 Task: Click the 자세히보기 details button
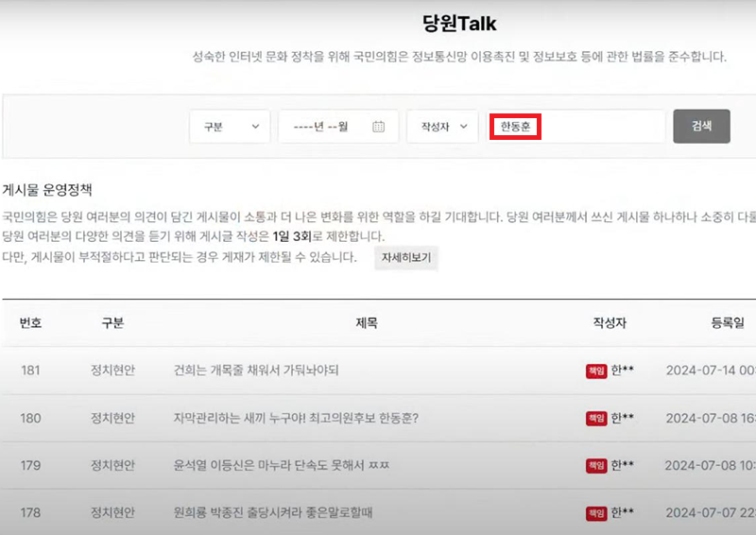[x=406, y=258]
